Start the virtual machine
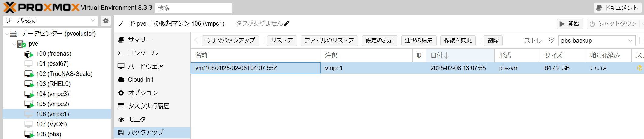The image size is (644, 139). (x=570, y=23)
